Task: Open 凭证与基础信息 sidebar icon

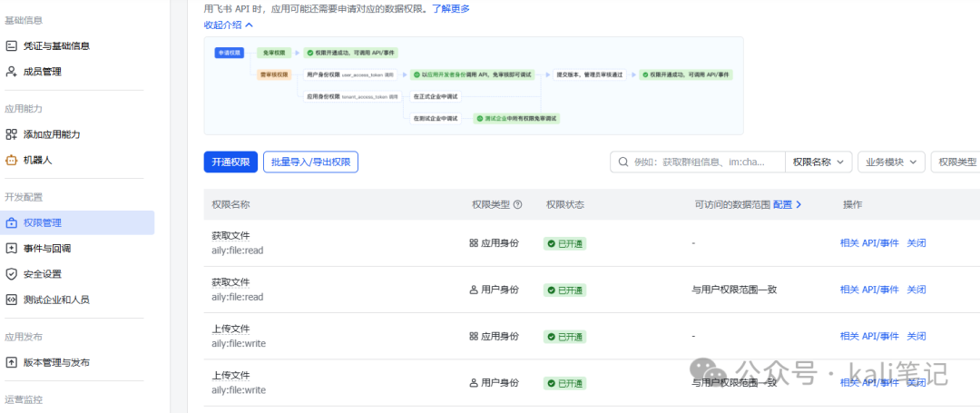Action: [x=11, y=45]
